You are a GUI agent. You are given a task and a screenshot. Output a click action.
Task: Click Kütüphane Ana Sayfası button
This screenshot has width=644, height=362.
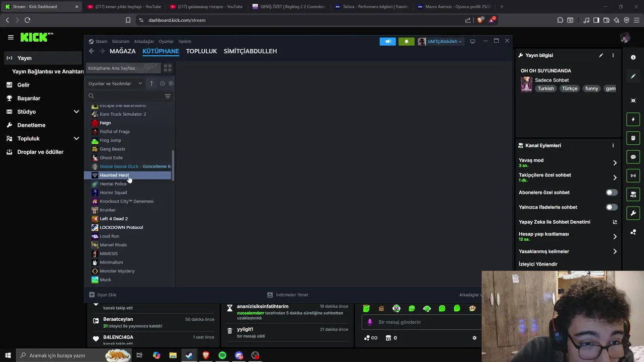click(x=123, y=68)
